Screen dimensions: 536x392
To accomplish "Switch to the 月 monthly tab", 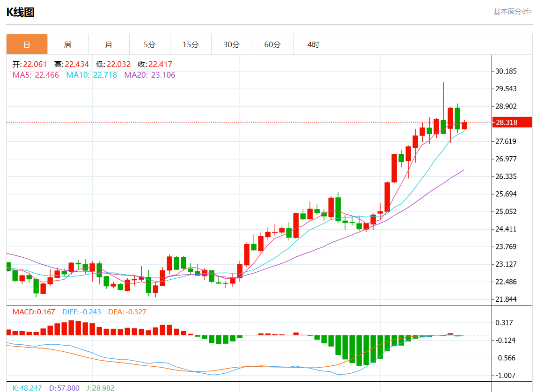I will tap(109, 44).
